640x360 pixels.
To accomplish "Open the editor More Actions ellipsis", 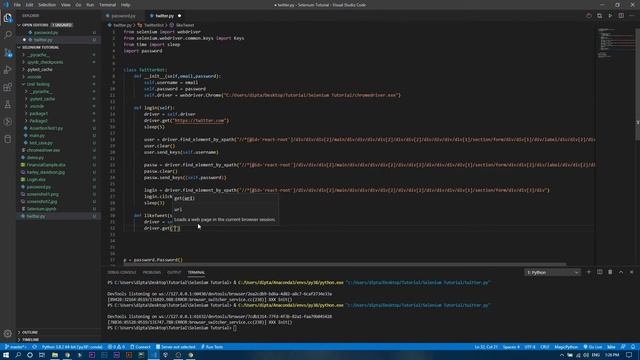I will click(x=632, y=16).
